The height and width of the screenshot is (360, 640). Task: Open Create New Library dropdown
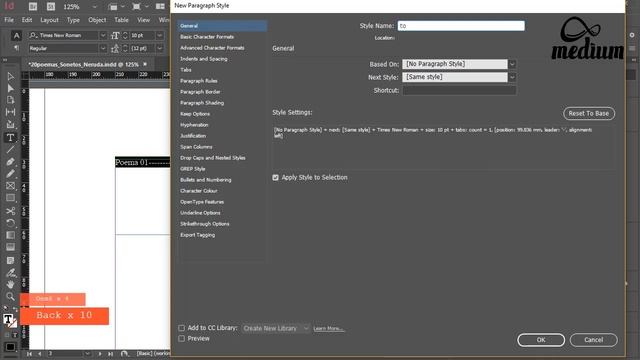pyautogui.click(x=276, y=328)
